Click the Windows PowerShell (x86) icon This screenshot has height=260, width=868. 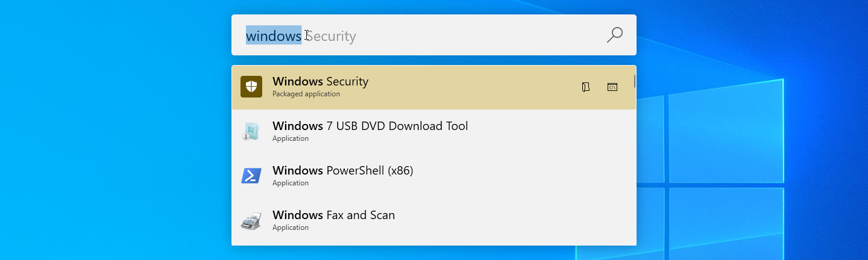coord(251,176)
